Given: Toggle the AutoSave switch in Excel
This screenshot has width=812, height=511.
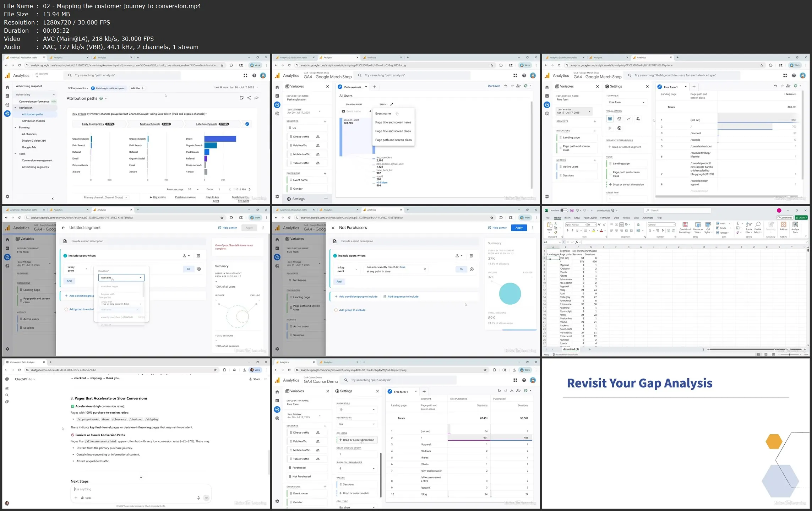Looking at the screenshot, I should [x=564, y=211].
